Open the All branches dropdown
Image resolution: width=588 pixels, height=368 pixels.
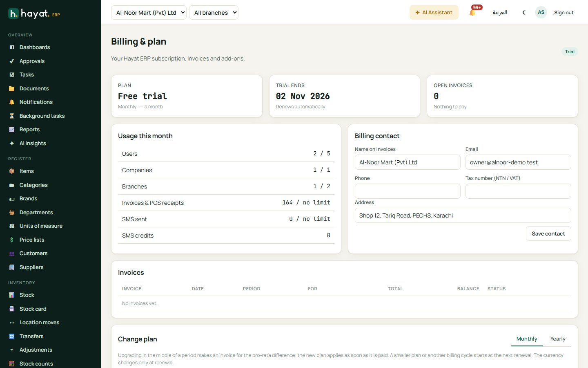[214, 13]
